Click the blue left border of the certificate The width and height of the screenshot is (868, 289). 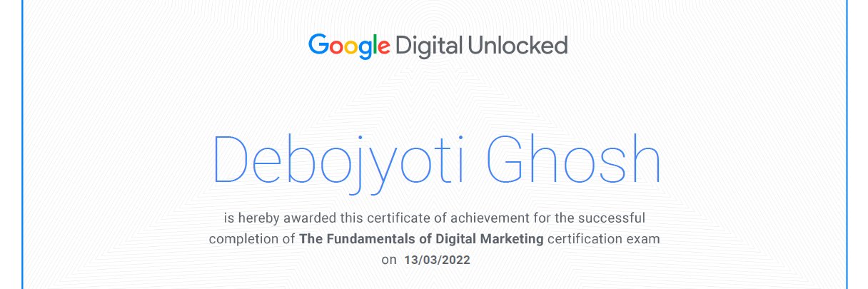point(23,143)
